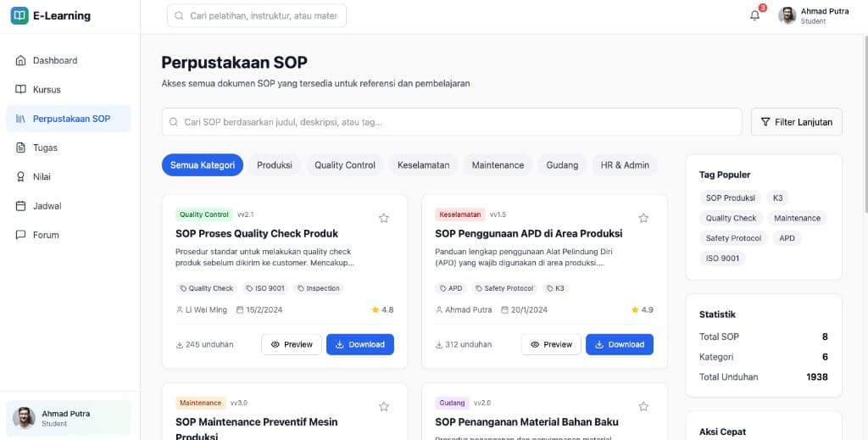Click the K3 tag on Keselamatan card
Screen dimensions: 868x440
point(555,288)
